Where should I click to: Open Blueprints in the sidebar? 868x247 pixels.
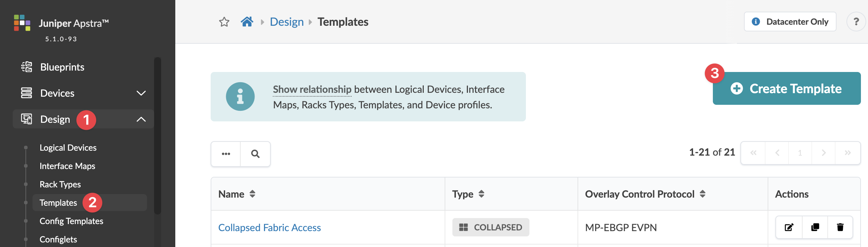pyautogui.click(x=62, y=67)
